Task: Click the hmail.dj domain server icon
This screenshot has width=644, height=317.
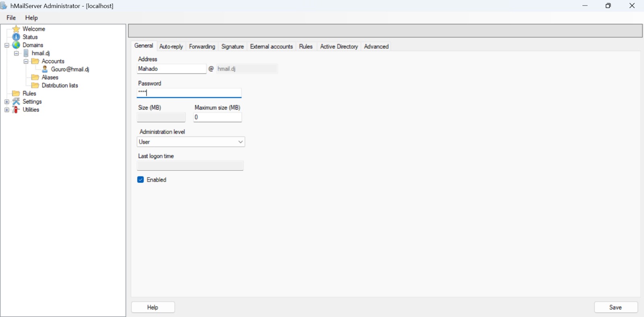Action: click(26, 53)
